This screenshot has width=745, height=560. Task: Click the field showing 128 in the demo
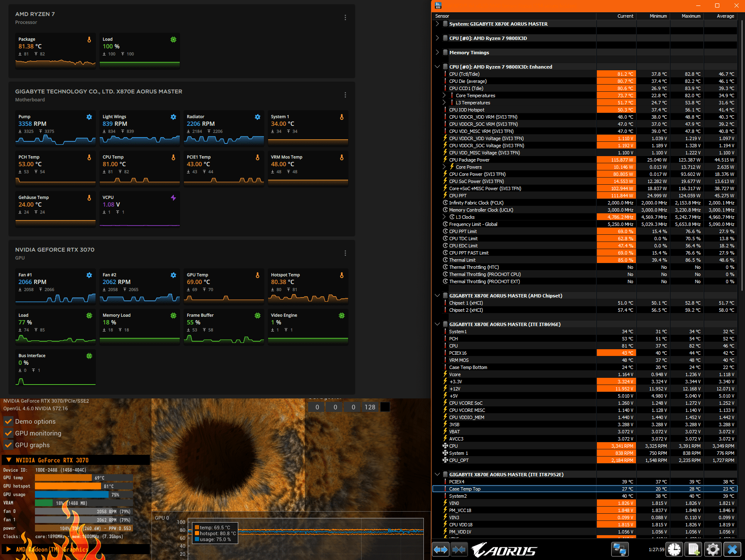[x=370, y=407]
